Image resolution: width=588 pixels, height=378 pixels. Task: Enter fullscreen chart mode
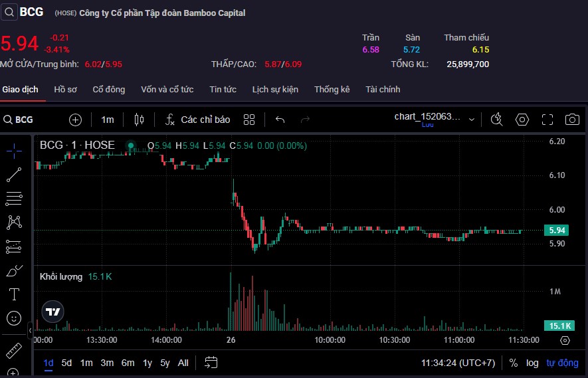point(547,120)
